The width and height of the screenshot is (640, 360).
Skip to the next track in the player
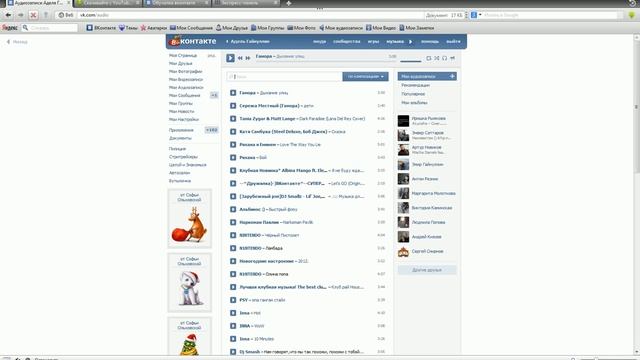[x=248, y=58]
